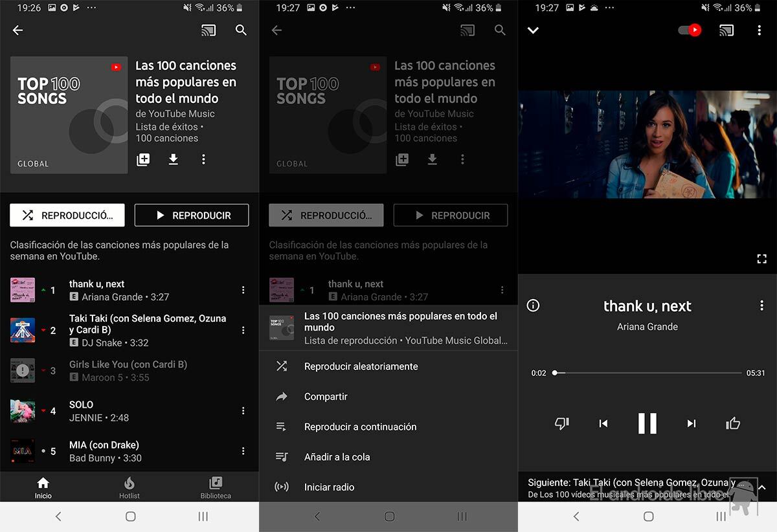Tap the playlist header in bottom sheet
Image resolution: width=777 pixels, height=532 pixels.
(x=388, y=328)
